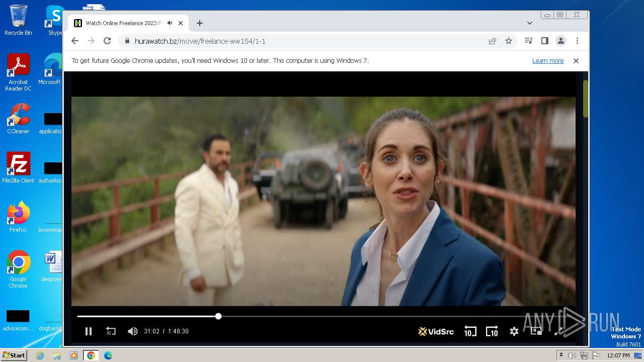This screenshot has width=644, height=362.
Task: Open Chrome profile menu
Action: pos(560,41)
